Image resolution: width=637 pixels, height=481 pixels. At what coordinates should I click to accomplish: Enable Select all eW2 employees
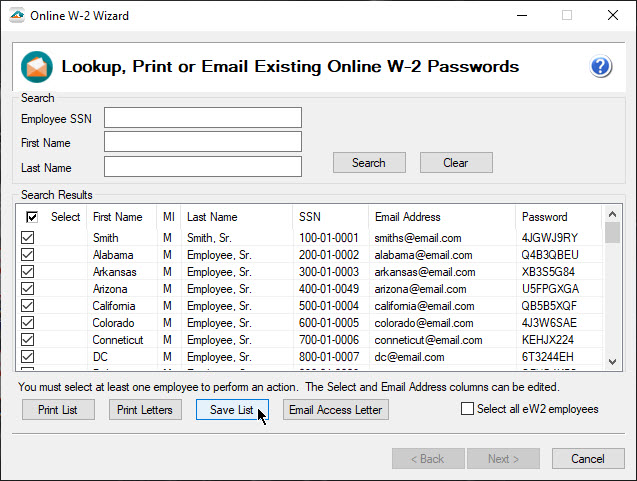coord(467,408)
